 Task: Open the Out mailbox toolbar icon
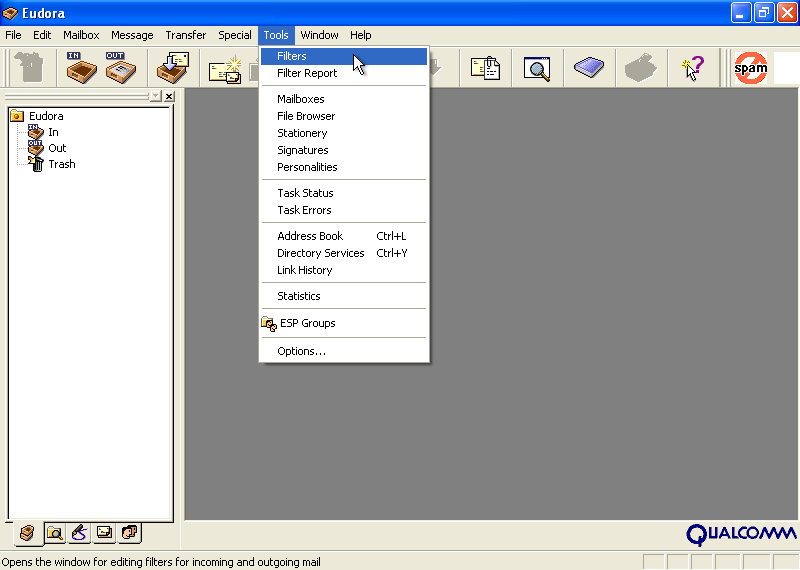(121, 67)
